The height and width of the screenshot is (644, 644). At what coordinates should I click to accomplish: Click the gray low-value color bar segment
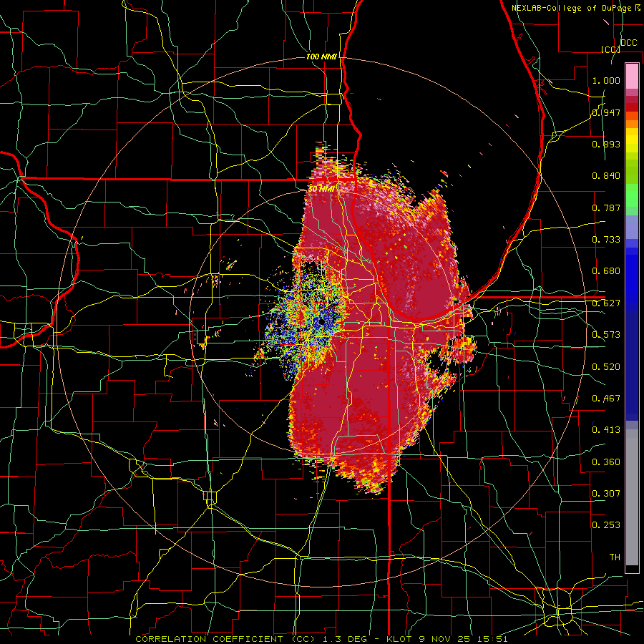point(632,497)
